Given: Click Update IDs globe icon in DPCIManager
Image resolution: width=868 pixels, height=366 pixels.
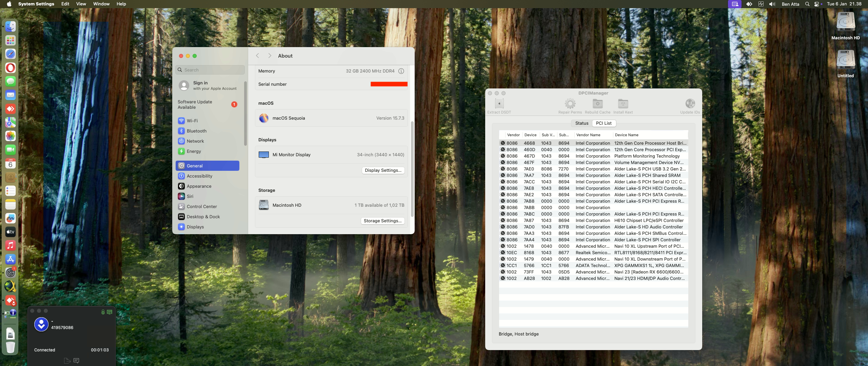Looking at the screenshot, I should point(690,103).
